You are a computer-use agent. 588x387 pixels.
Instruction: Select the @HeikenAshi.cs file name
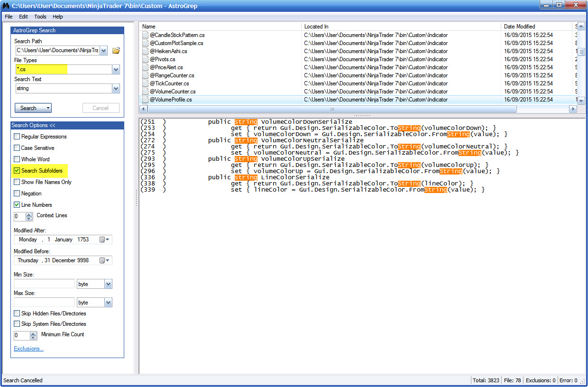[168, 51]
